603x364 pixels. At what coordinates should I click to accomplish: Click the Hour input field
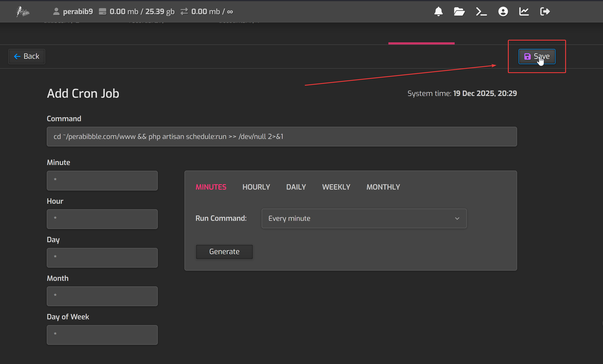coord(102,219)
